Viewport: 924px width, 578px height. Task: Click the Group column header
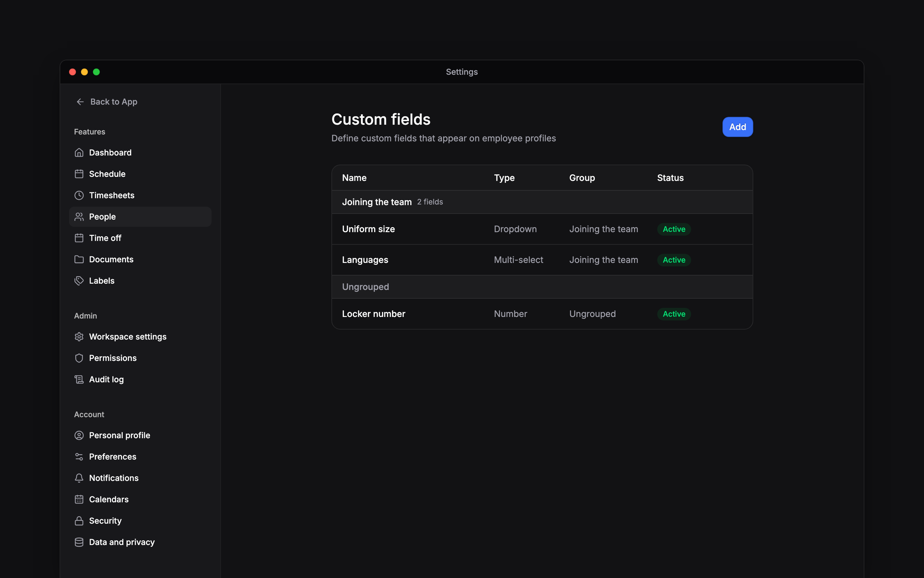[582, 178]
